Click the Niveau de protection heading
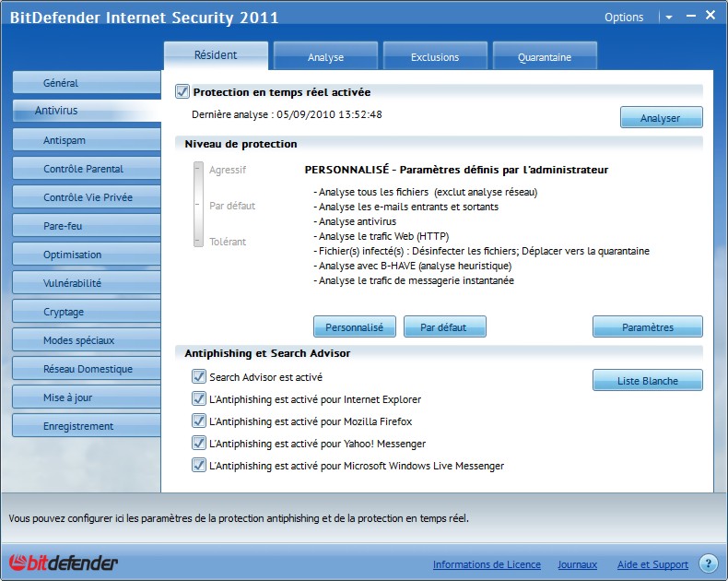This screenshot has height=581, width=728. pos(241,144)
